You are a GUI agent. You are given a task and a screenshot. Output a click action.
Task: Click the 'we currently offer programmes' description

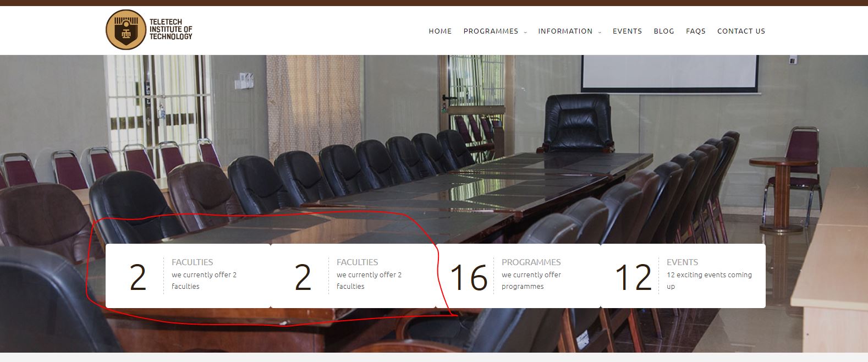coord(531,281)
